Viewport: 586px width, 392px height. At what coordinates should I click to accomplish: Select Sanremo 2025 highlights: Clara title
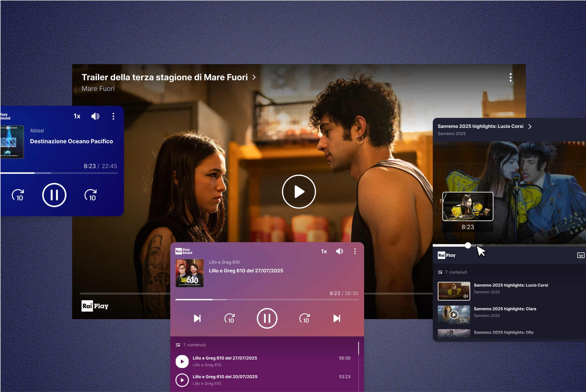point(505,309)
